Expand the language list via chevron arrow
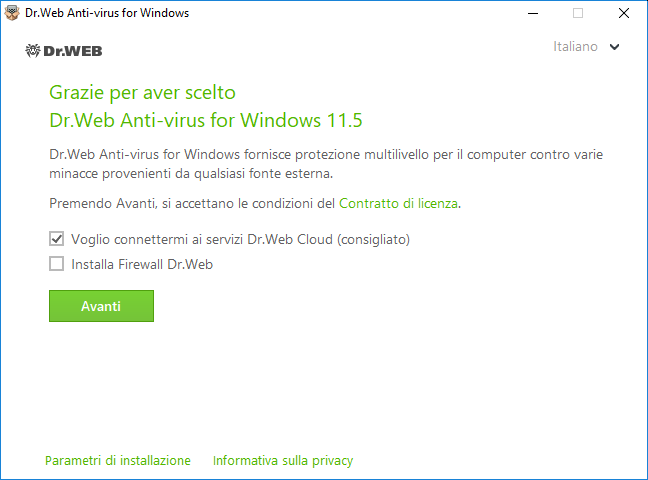The image size is (648, 480). [x=615, y=47]
